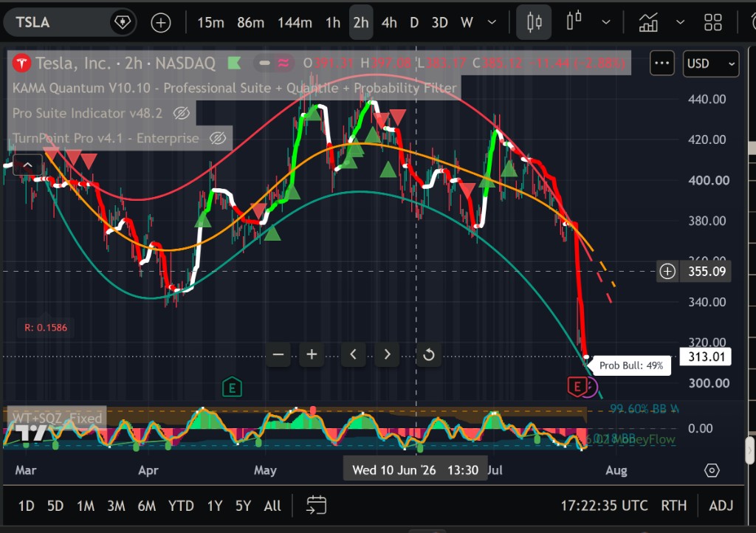Expand the time interval dropdown arrow
Screen dimensions: 756x533
coord(492,22)
